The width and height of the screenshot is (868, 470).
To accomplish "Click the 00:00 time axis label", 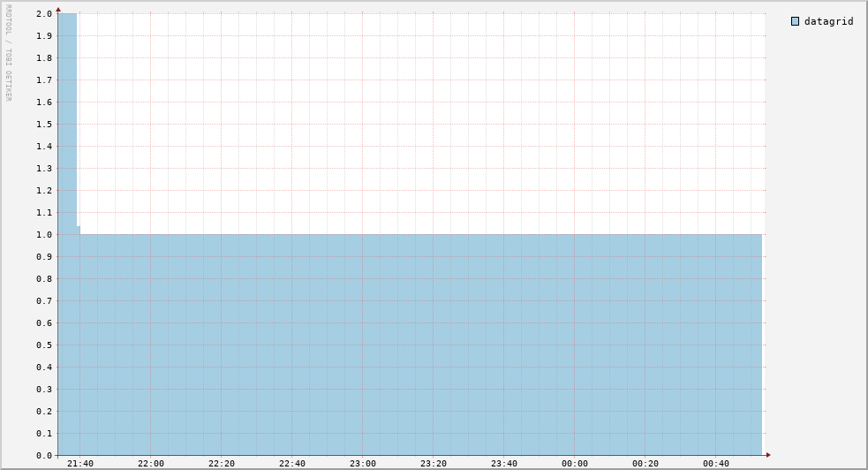I will [x=575, y=463].
